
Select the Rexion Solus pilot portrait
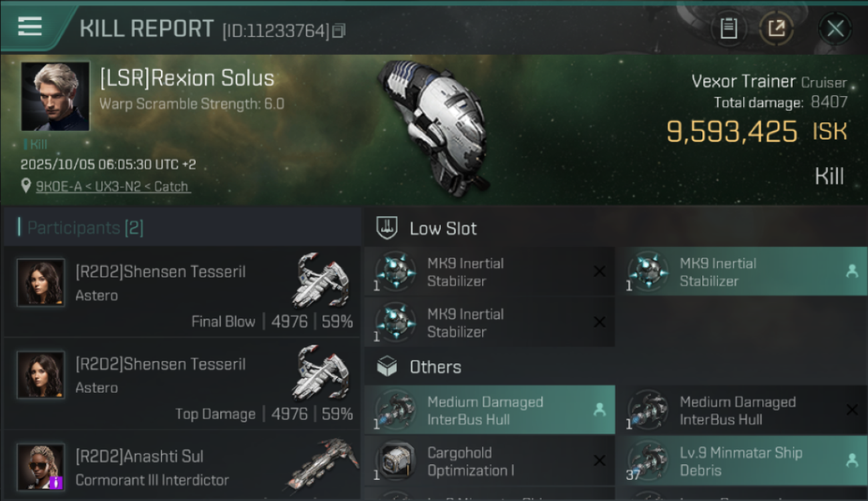[x=55, y=96]
